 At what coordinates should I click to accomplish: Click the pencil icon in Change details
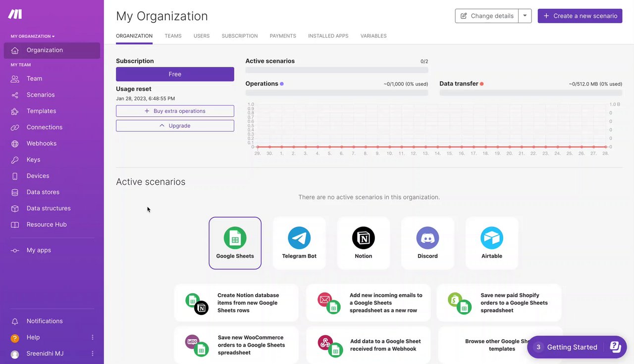464,16
